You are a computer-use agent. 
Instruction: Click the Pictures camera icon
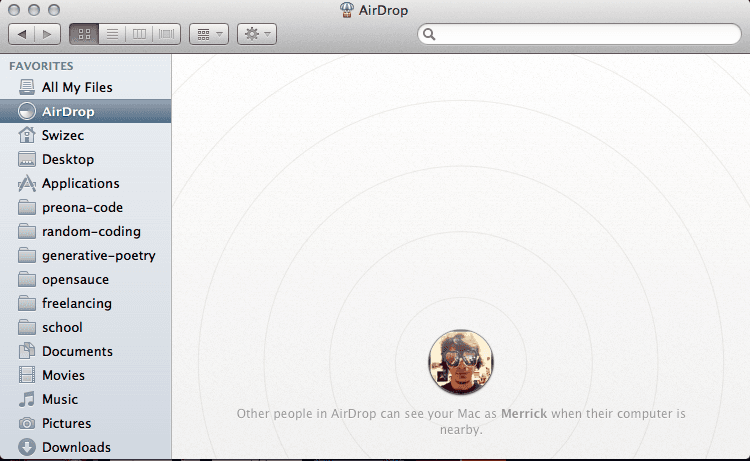(27, 423)
